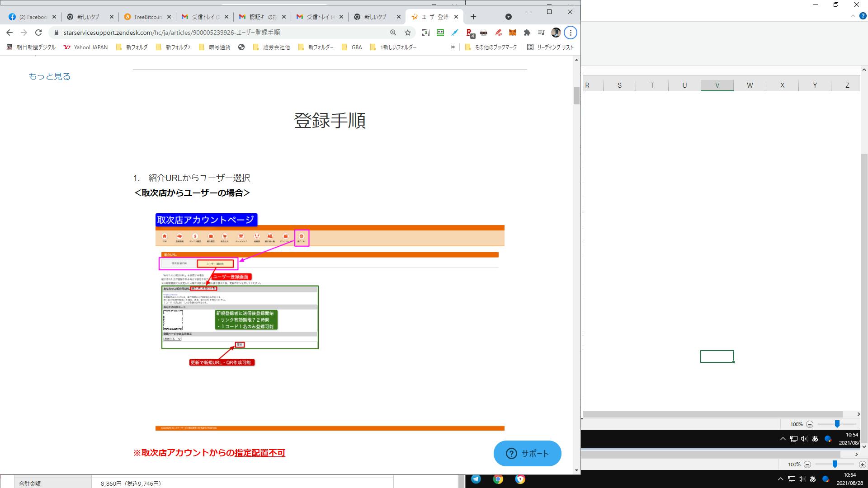
Task: Open the Yahoo! JAPAN bookmark
Action: [x=86, y=47]
